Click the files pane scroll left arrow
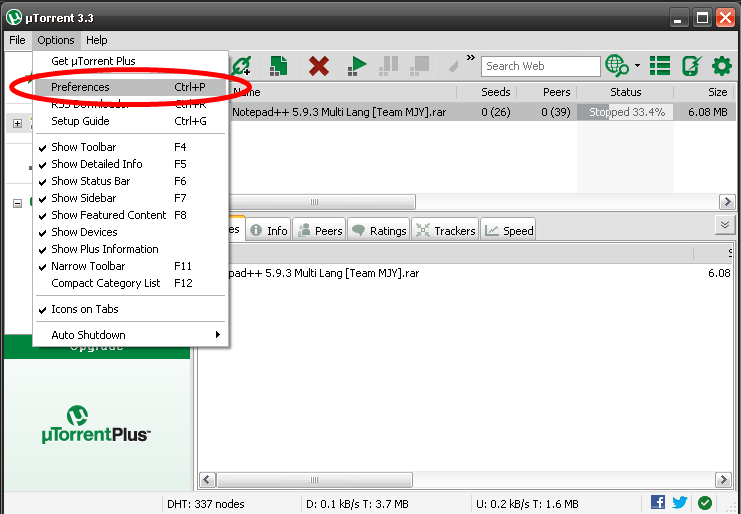The width and height of the screenshot is (741, 514). pos(207,480)
